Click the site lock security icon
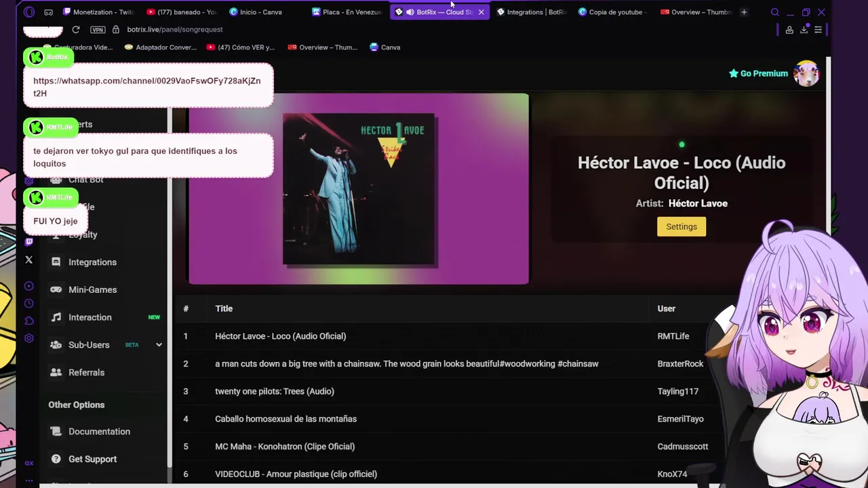The width and height of the screenshot is (868, 488). click(x=116, y=30)
